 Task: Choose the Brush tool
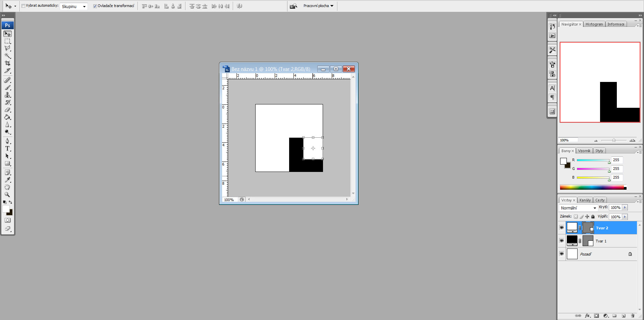(x=7, y=88)
